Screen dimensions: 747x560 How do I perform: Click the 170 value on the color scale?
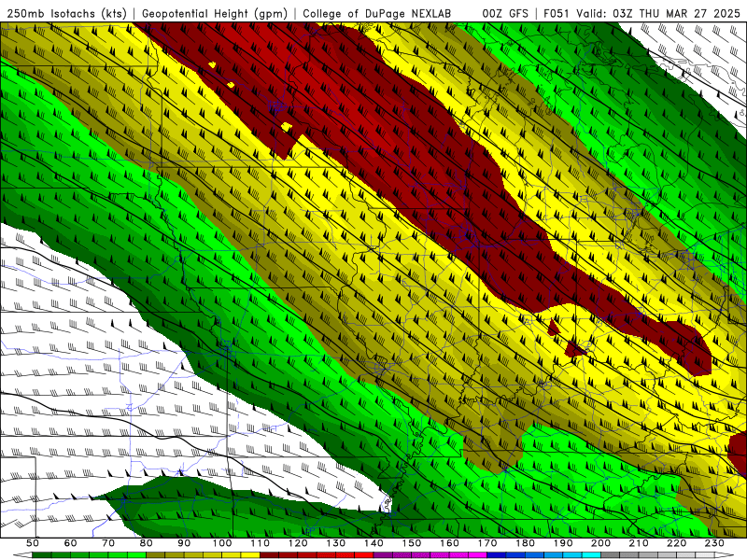click(486, 543)
